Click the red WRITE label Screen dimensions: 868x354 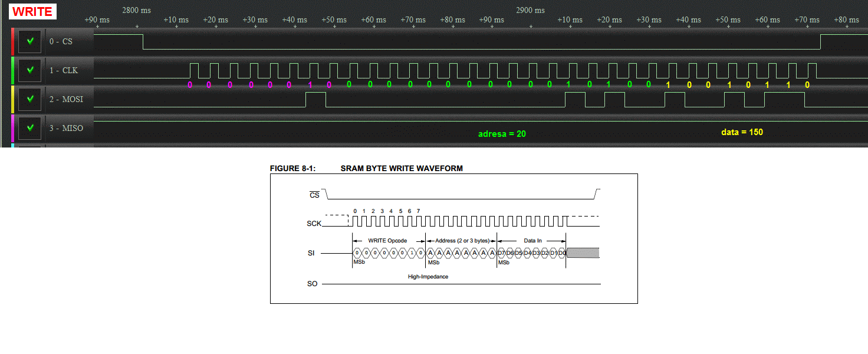[x=32, y=11]
